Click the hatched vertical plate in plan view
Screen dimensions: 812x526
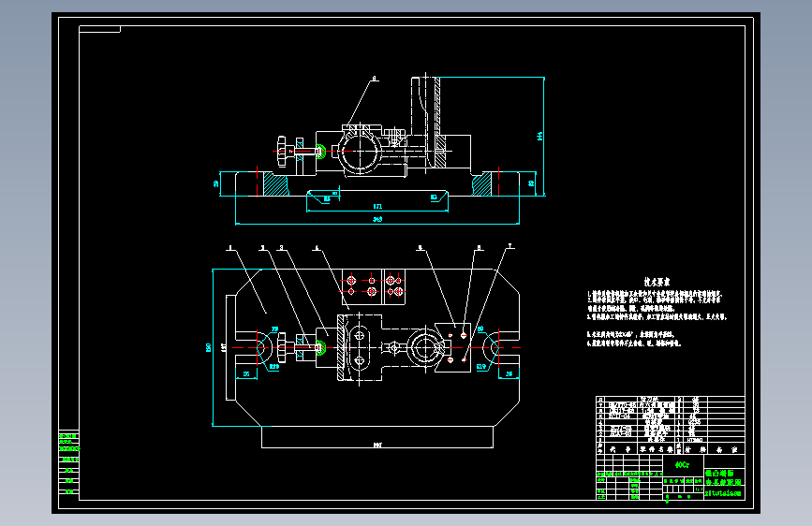(x=341, y=347)
